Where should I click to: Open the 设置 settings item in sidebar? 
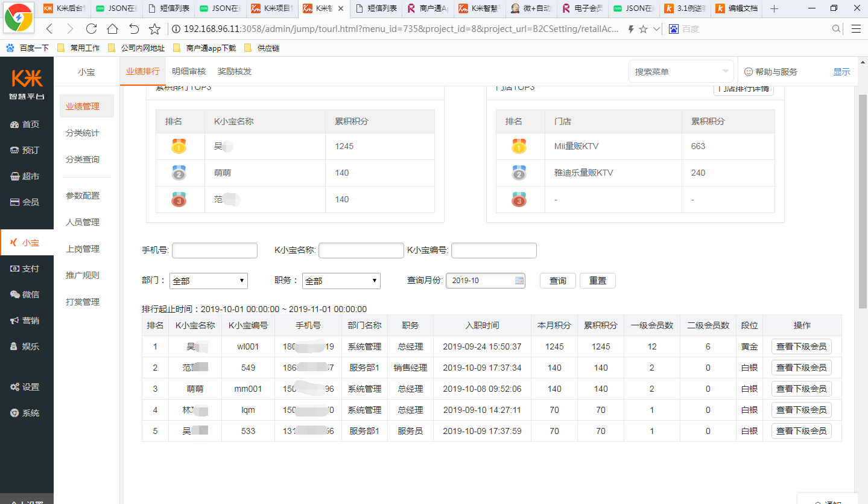[27, 387]
